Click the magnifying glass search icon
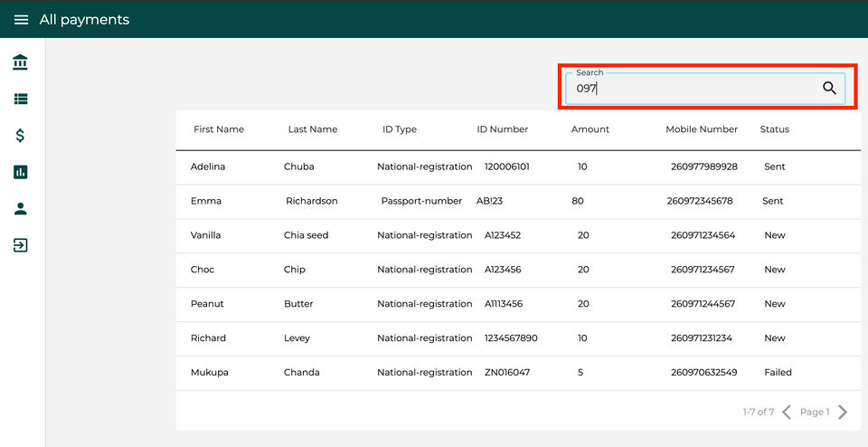The height and width of the screenshot is (447, 868). (x=829, y=88)
